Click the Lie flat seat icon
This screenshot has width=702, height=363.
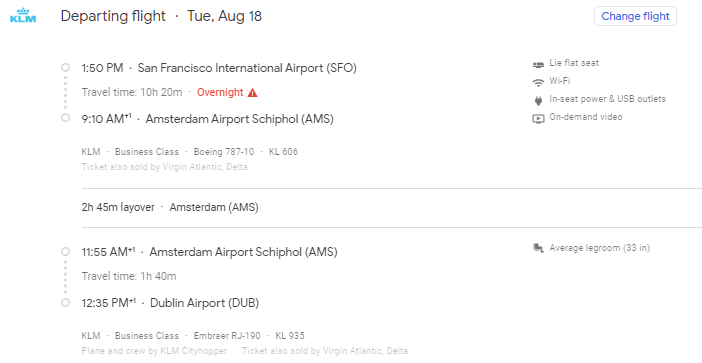point(538,64)
